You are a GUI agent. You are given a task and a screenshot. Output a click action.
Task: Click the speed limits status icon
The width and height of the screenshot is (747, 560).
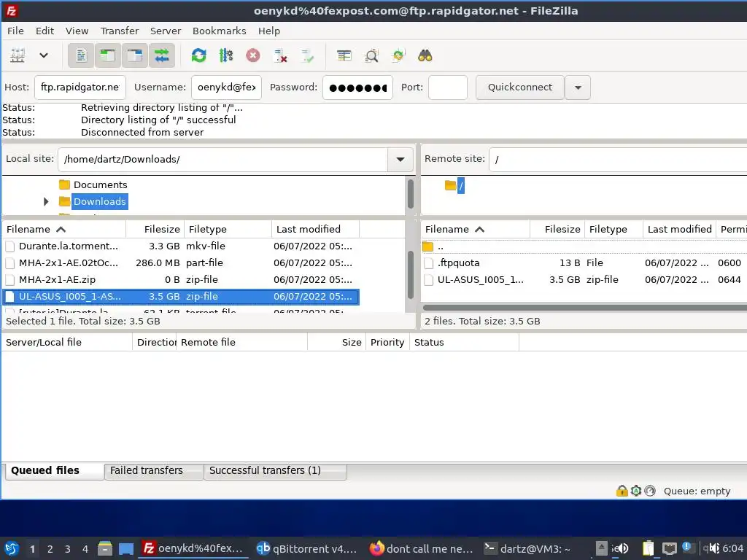tap(650, 491)
